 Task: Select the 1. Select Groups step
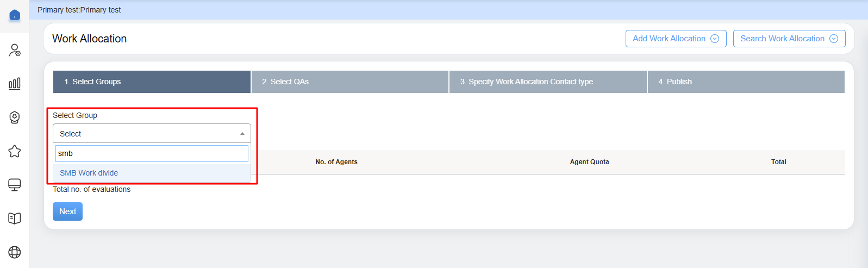(x=152, y=82)
